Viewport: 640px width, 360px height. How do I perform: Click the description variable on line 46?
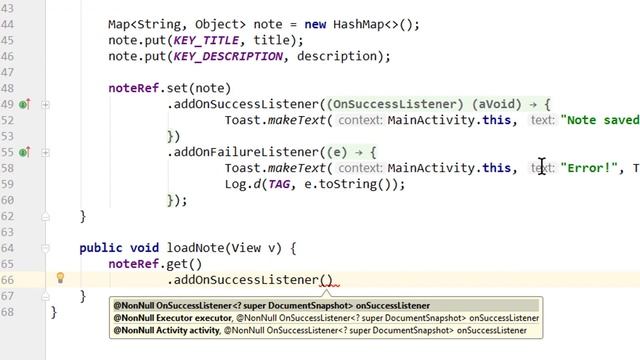(x=337, y=56)
